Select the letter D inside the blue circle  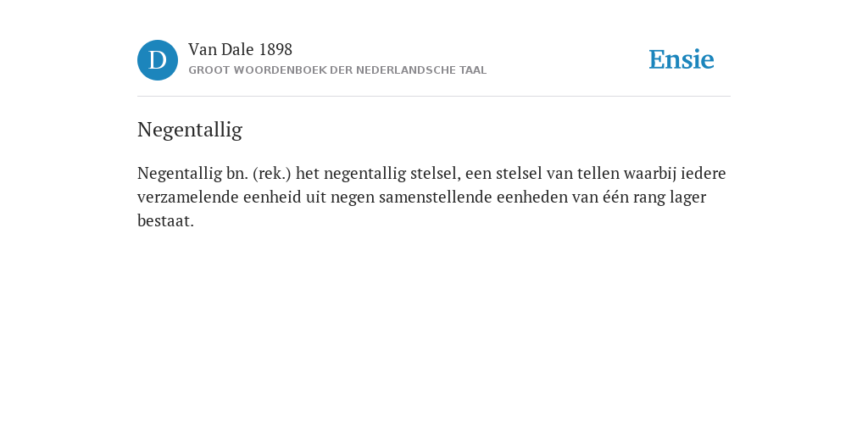pyautogui.click(x=158, y=60)
